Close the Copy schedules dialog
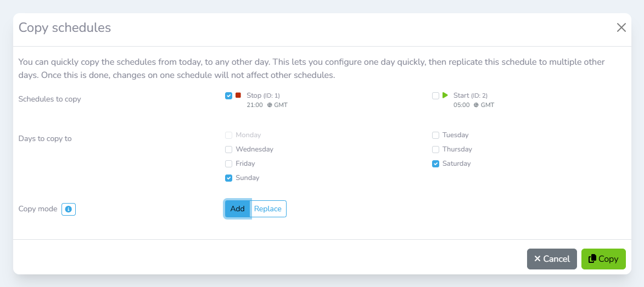The image size is (644, 287). pyautogui.click(x=621, y=27)
